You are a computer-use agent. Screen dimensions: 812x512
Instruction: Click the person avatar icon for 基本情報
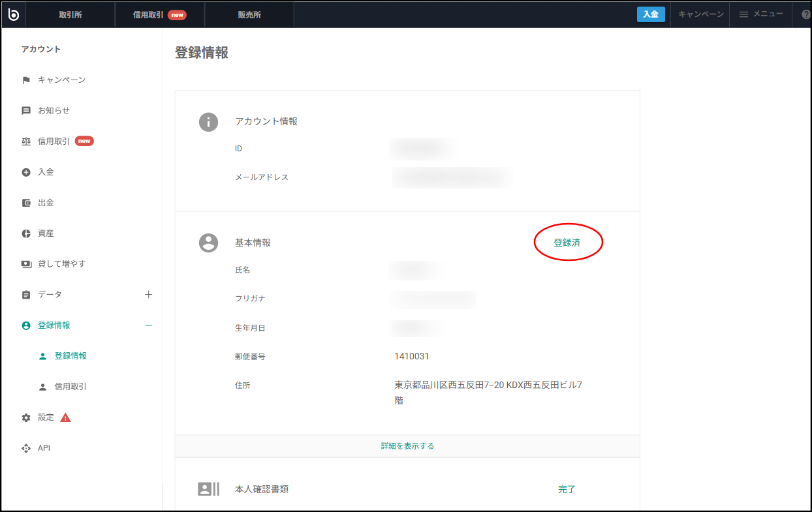208,243
